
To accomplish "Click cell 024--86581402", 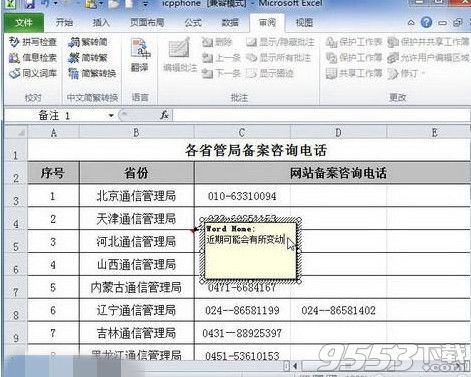I will [338, 310].
